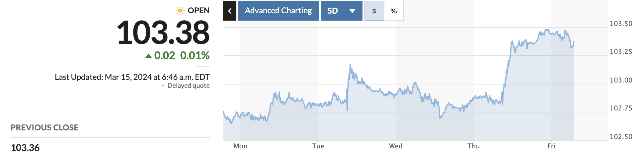Click the previous close value 103.36
This screenshot has width=644, height=163.
pos(25,148)
